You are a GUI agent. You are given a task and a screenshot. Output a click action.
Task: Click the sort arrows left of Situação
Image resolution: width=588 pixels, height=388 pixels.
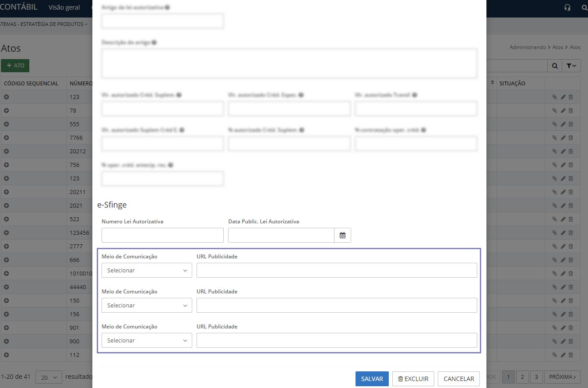coord(492,83)
